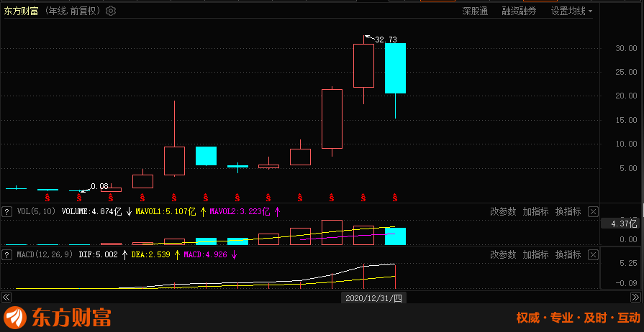Click the DEA:2.539 value
Image resolution: width=644 pixels, height=332 pixels.
click(150, 255)
